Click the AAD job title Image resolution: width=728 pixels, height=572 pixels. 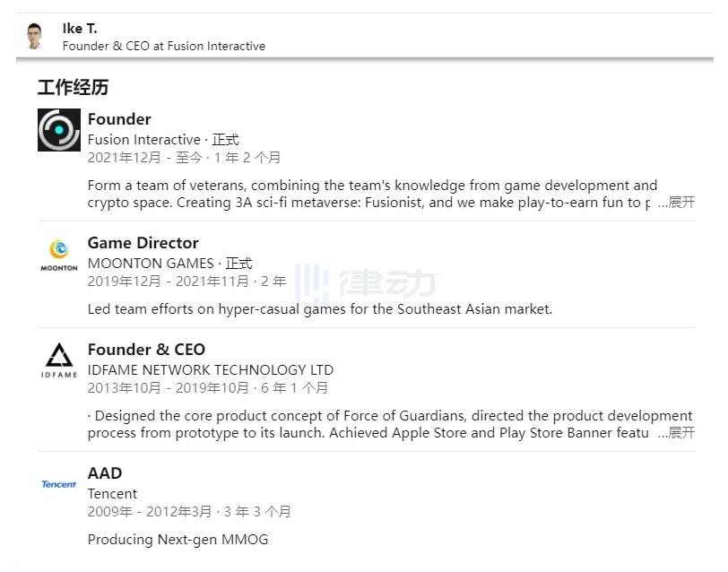[105, 473]
